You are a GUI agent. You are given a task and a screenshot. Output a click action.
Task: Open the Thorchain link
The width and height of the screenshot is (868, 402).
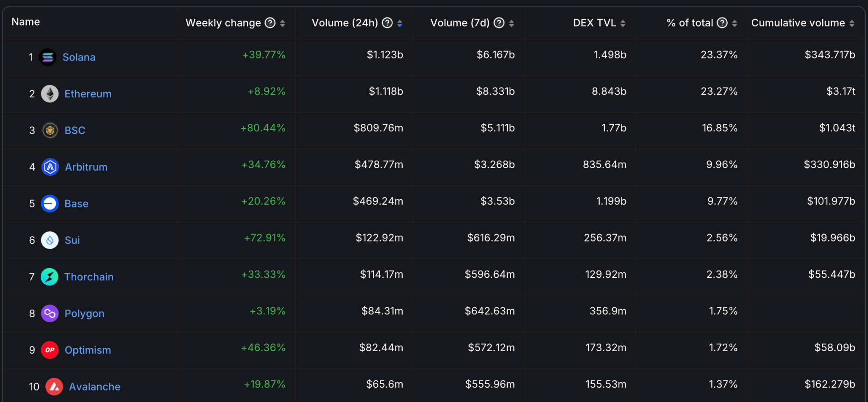(89, 277)
